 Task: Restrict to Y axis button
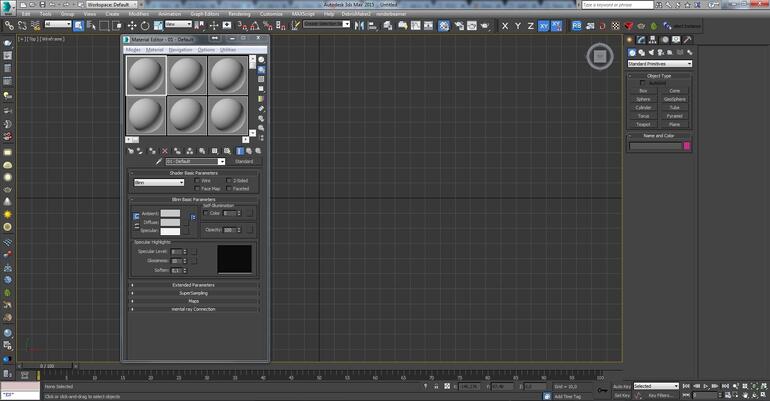click(x=518, y=26)
